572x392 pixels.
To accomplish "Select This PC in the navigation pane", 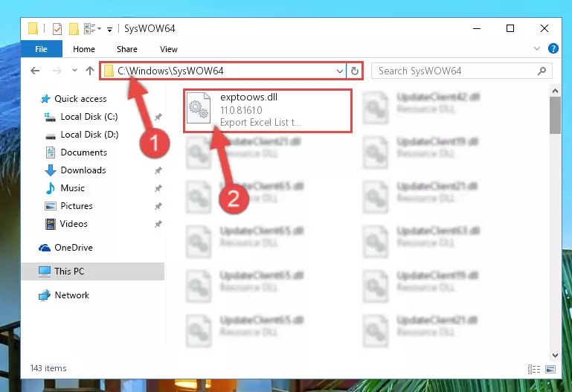I will pos(93,271).
